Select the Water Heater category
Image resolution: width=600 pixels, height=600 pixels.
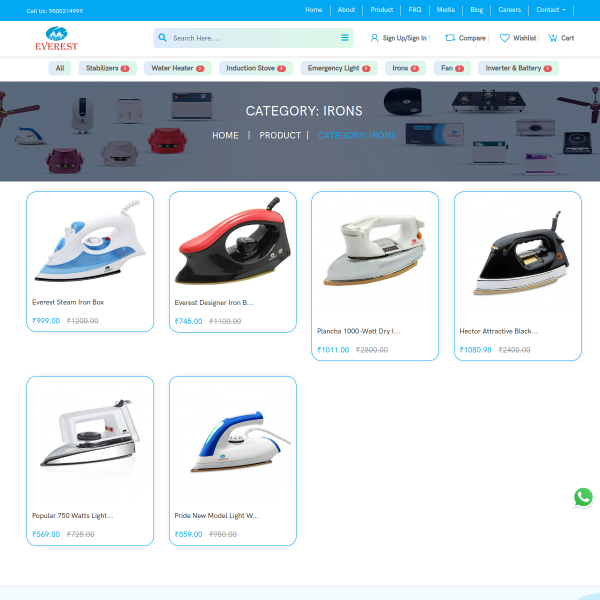(178, 68)
